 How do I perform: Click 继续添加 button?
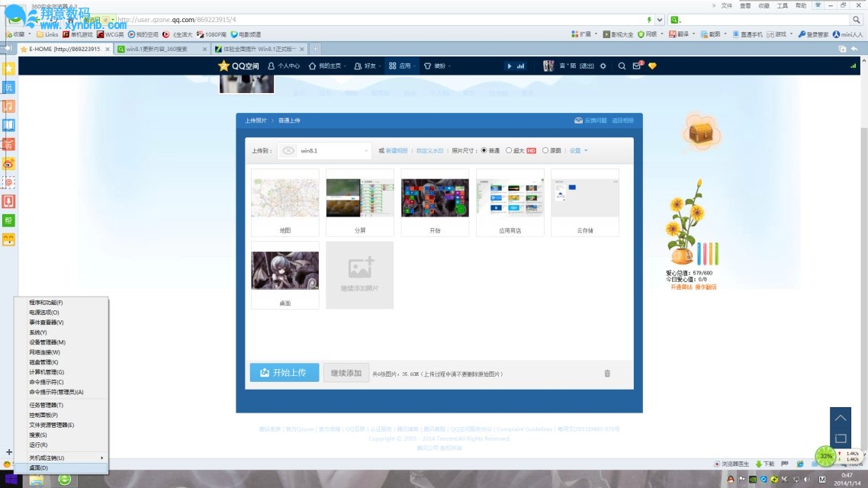(x=346, y=372)
